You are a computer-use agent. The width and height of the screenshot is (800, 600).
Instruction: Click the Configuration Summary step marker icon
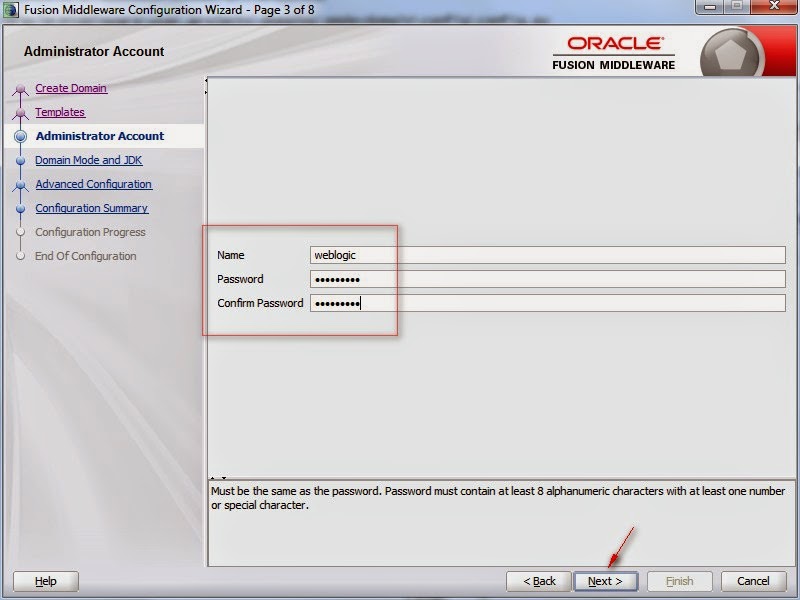click(20, 208)
